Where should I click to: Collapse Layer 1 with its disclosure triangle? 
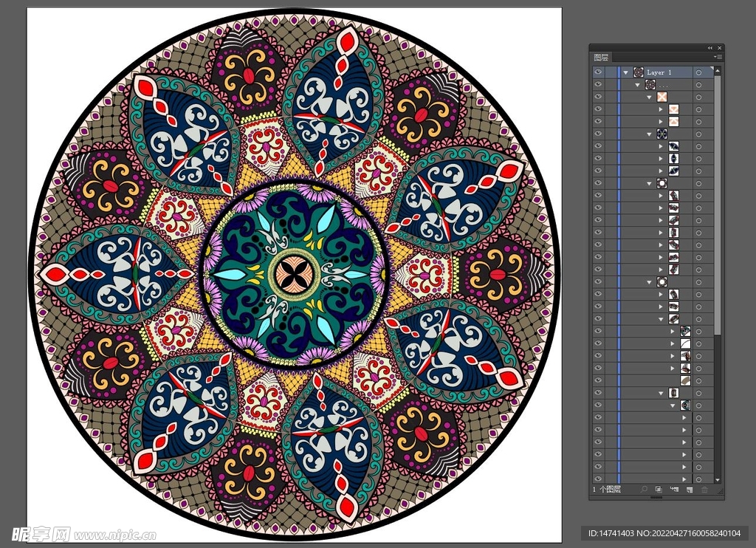626,72
